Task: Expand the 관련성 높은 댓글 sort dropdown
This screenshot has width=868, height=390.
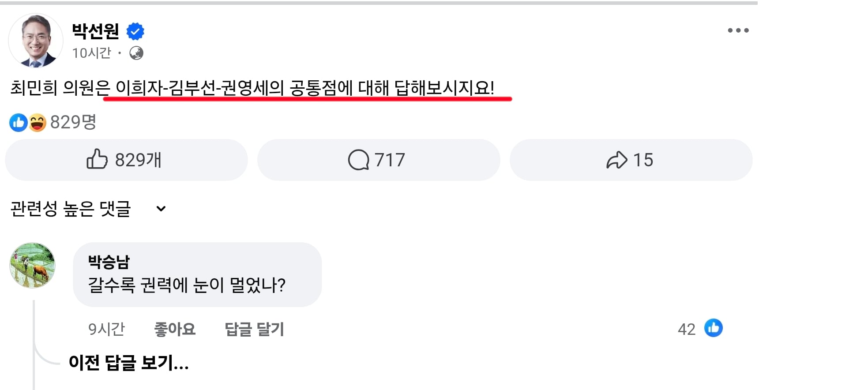Action: pyautogui.click(x=88, y=209)
